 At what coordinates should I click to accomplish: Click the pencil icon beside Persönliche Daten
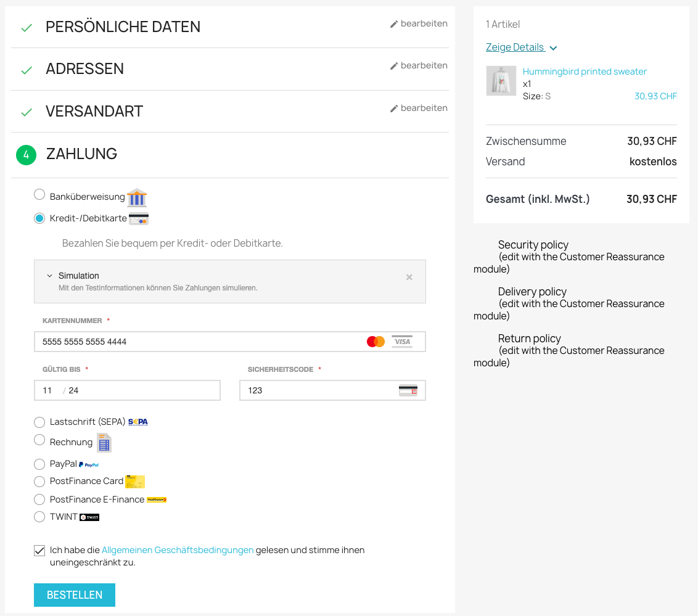393,23
